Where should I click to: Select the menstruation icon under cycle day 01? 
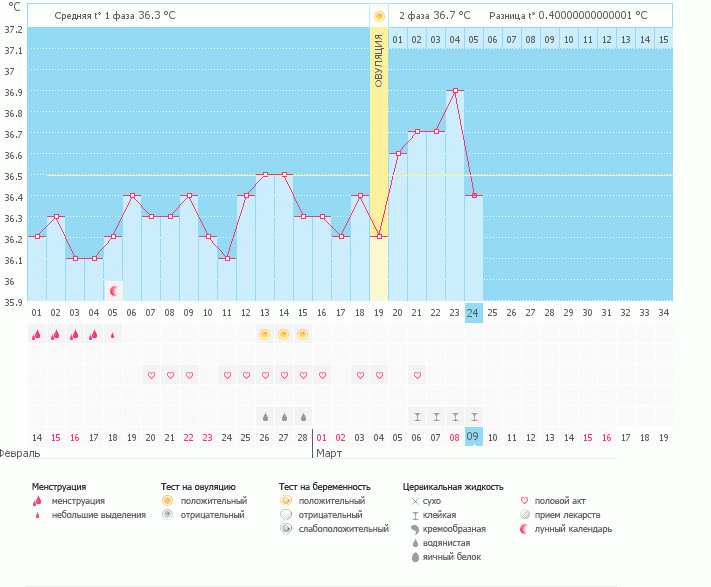[37, 335]
